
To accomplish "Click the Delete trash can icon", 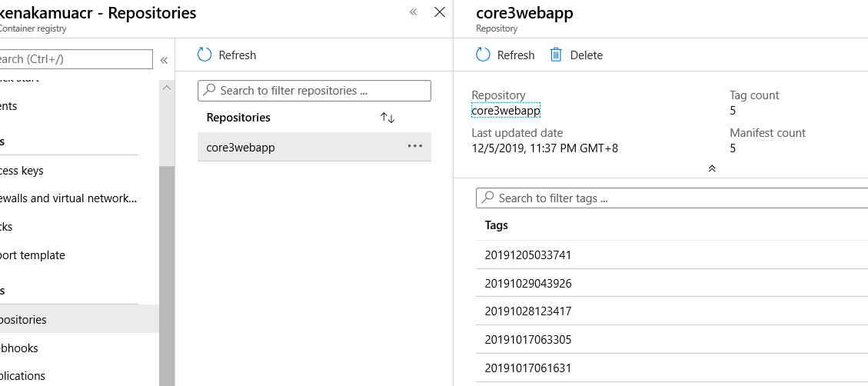I will coord(556,55).
